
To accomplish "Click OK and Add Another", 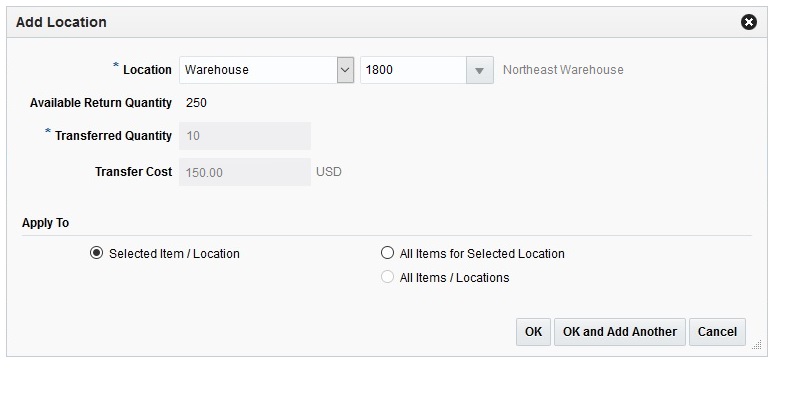I will click(620, 332).
